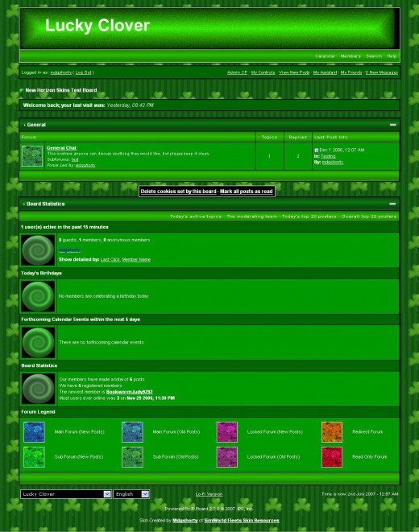Click the spiral icon beside calendar events message
This screenshot has width=419, height=532.
point(38,342)
